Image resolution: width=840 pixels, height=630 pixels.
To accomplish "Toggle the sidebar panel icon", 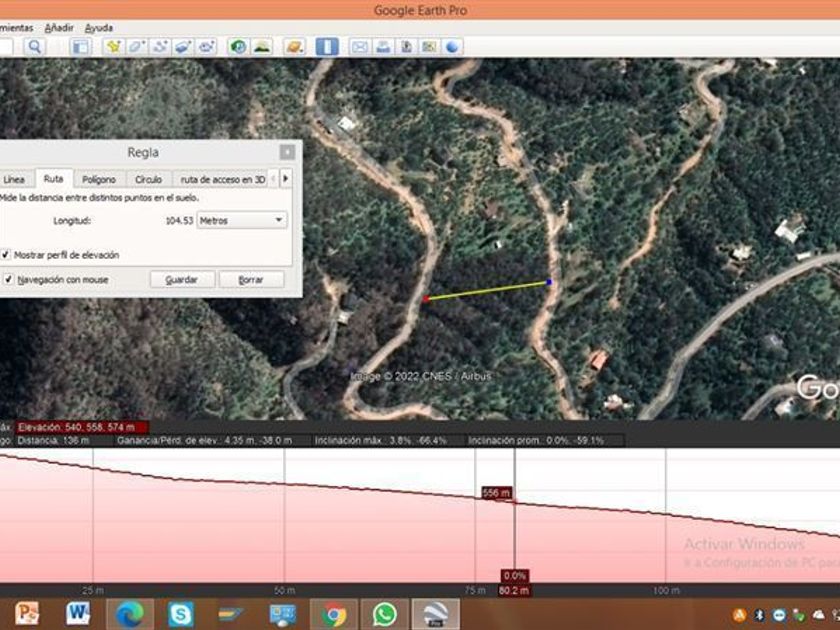I will 81,46.
